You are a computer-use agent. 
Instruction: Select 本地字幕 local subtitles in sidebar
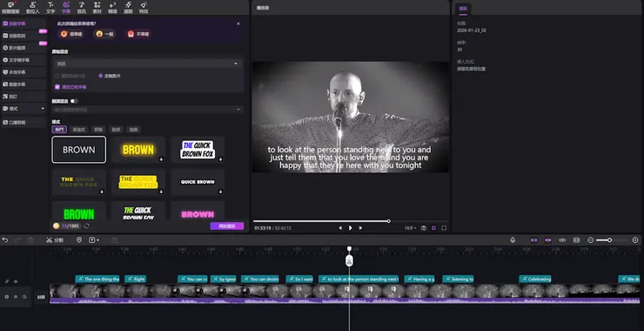[x=23, y=72]
